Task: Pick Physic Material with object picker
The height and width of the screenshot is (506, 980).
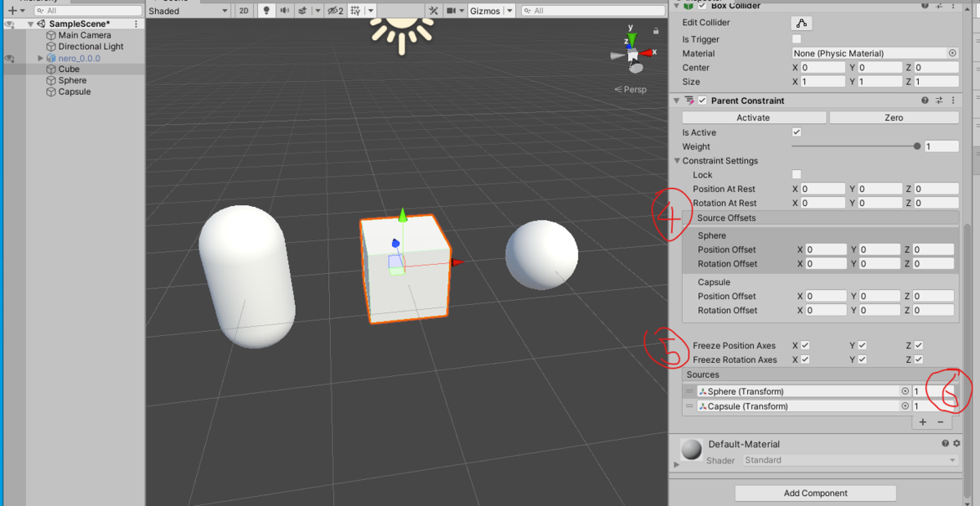Action: [x=952, y=53]
